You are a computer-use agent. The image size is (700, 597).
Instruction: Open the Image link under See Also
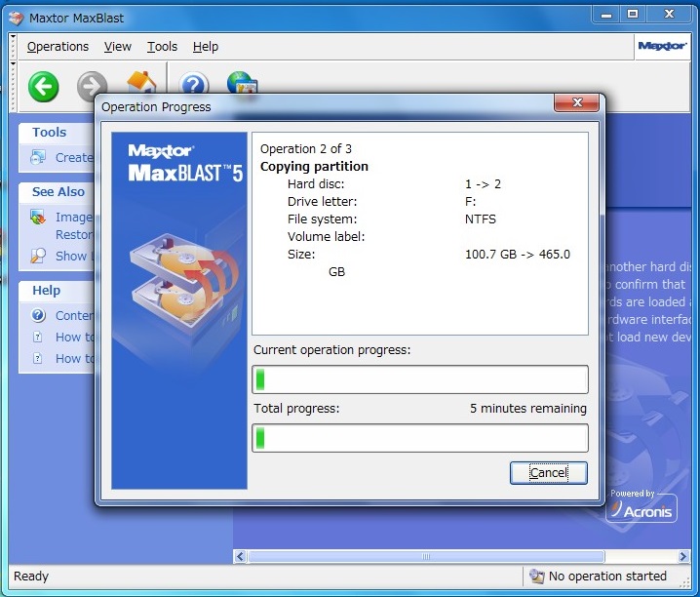tap(74, 217)
